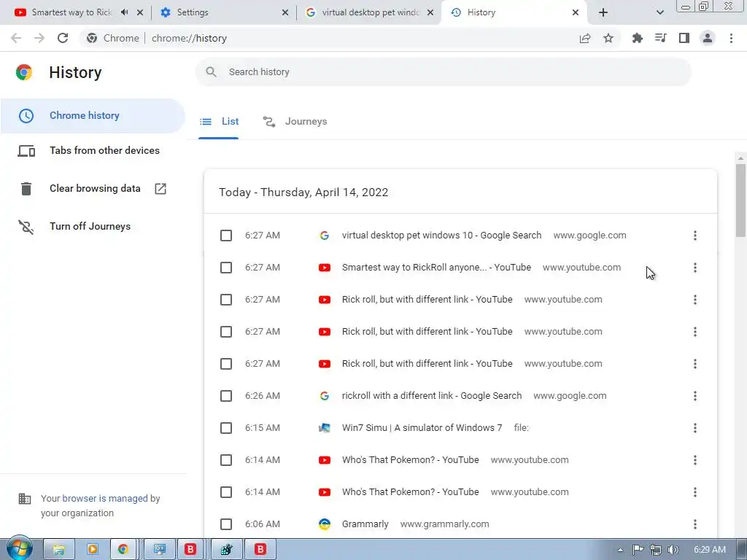Click the search magnifier icon in history

211,72
